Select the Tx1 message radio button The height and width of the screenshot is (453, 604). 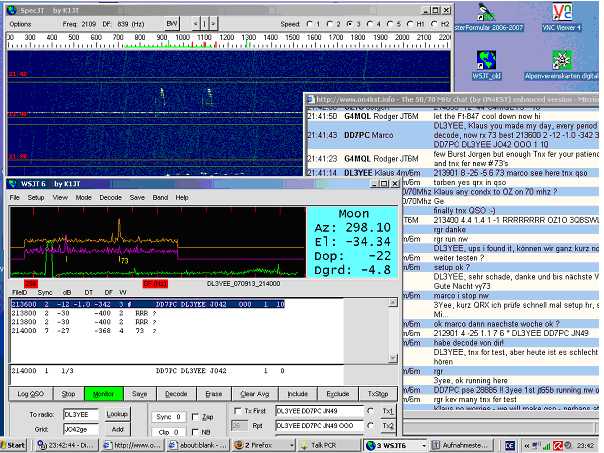(x=371, y=411)
